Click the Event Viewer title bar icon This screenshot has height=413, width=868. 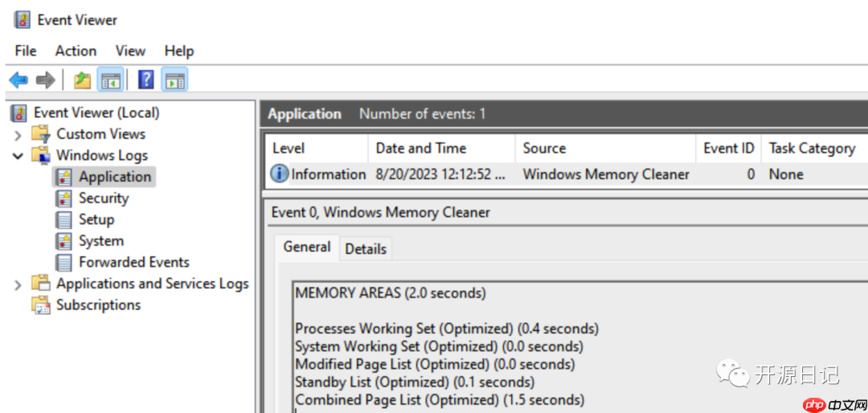pos(23,19)
